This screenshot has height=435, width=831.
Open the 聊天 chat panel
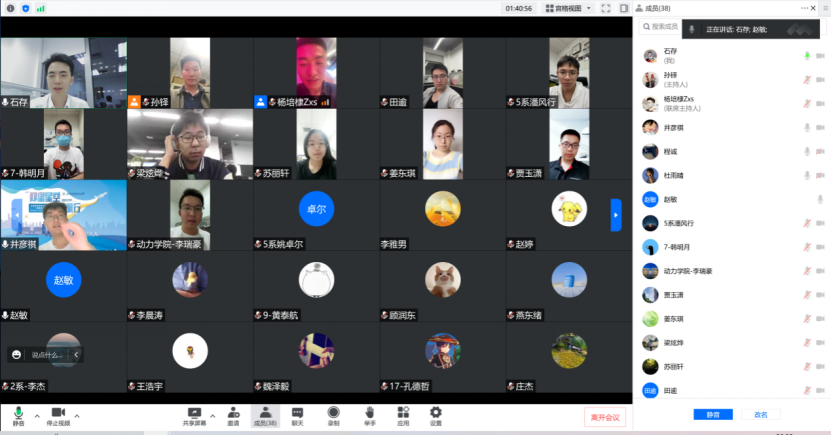tap(297, 412)
